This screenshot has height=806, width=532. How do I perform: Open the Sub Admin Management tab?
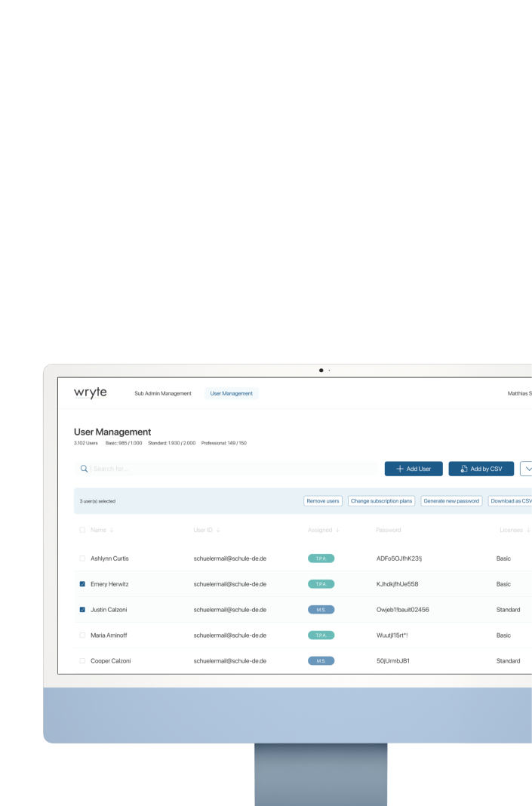(163, 393)
